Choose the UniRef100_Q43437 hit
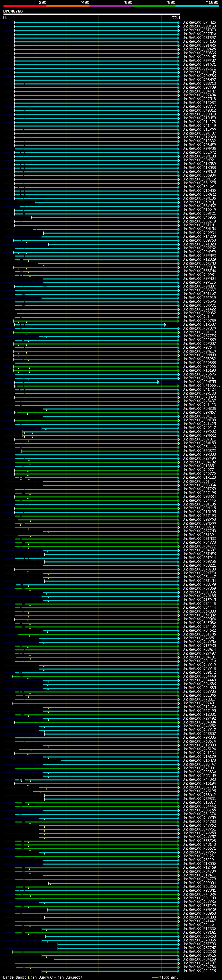This screenshot has width=222, height=980. point(199,401)
